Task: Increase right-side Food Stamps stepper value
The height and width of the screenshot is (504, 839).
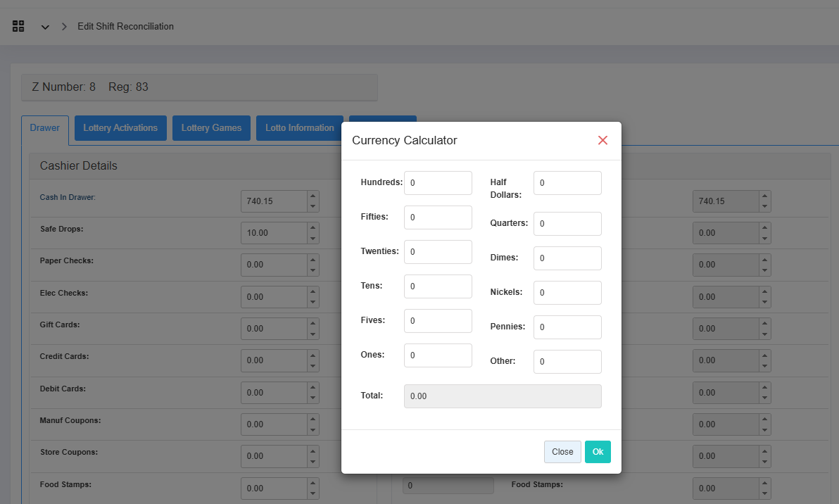Action: (765, 484)
